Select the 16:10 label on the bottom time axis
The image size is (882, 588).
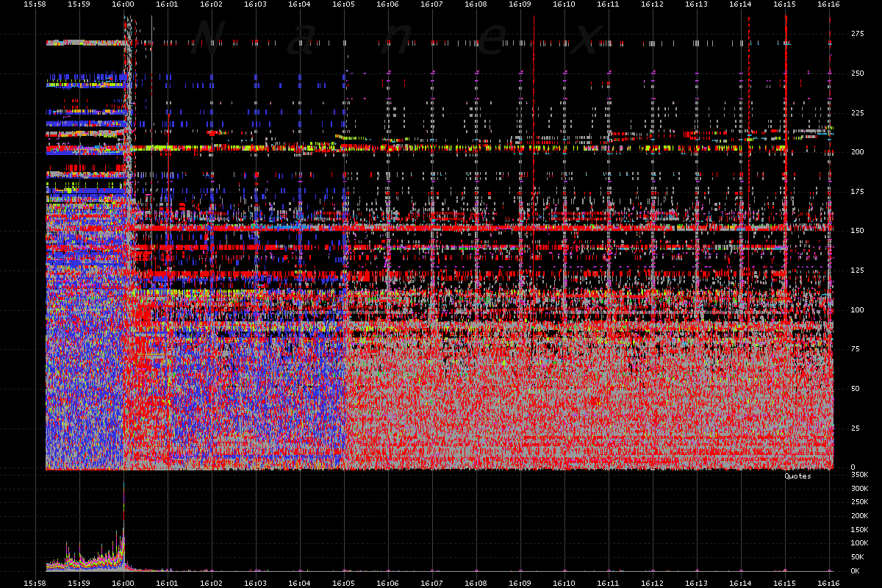[564, 582]
